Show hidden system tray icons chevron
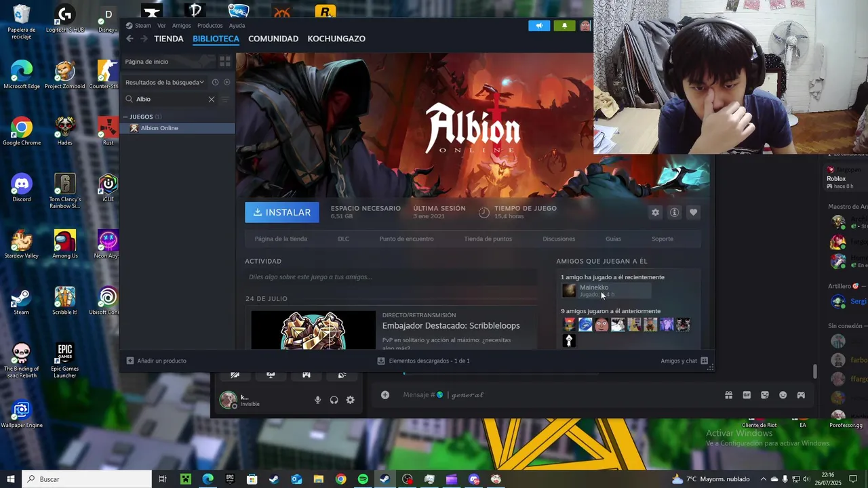The image size is (868, 488). [764, 479]
